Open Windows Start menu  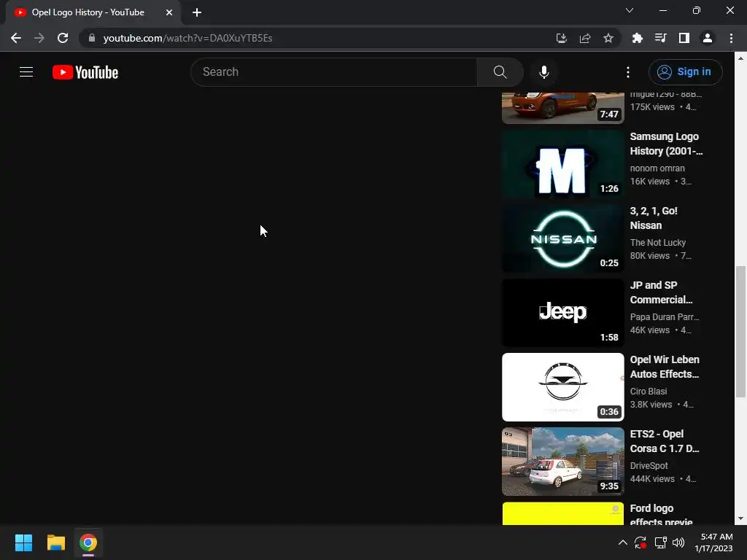tap(23, 542)
